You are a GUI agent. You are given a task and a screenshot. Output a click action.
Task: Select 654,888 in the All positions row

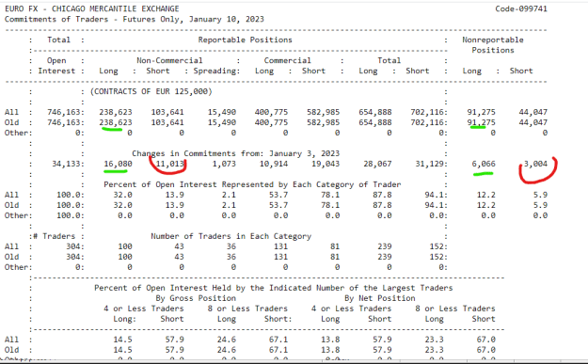coord(375,112)
